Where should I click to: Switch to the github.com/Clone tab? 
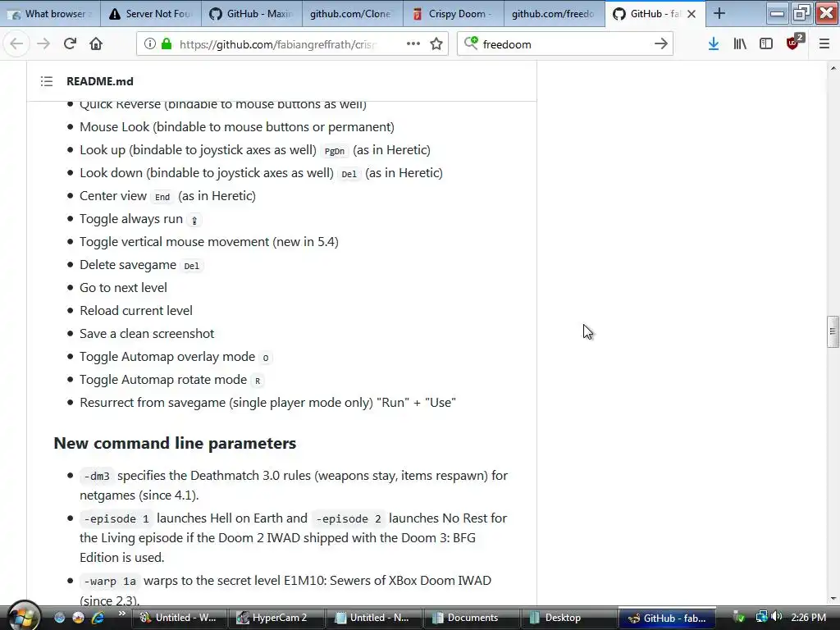pyautogui.click(x=353, y=14)
